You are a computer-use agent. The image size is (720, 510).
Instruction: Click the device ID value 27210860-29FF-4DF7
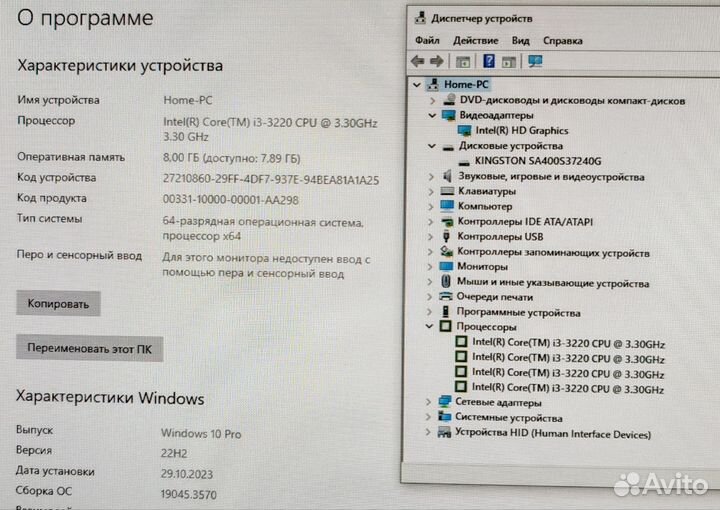pyautogui.click(x=271, y=179)
